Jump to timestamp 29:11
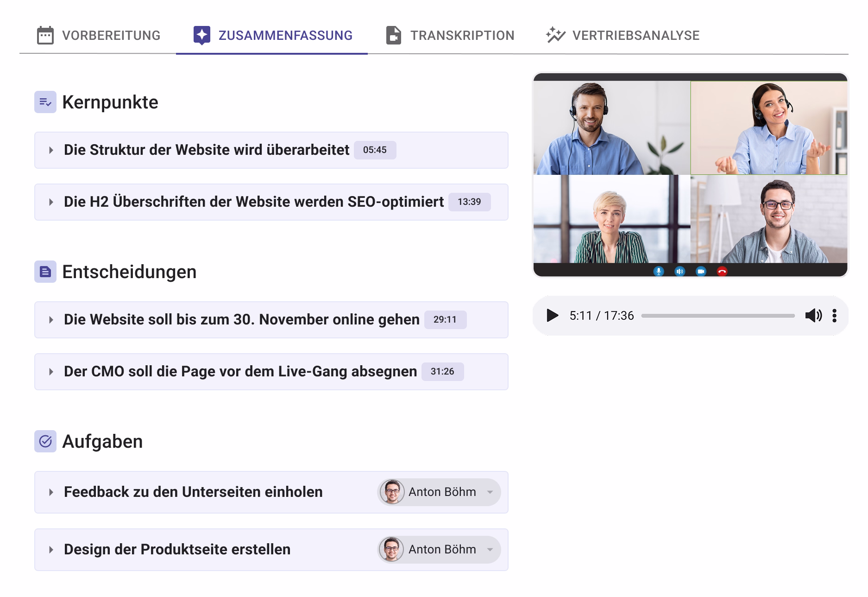This screenshot has width=868, height=597. (x=445, y=320)
